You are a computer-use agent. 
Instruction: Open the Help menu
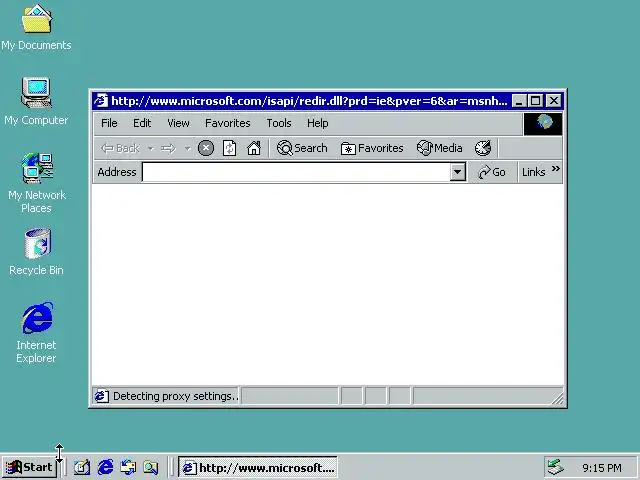pos(318,123)
